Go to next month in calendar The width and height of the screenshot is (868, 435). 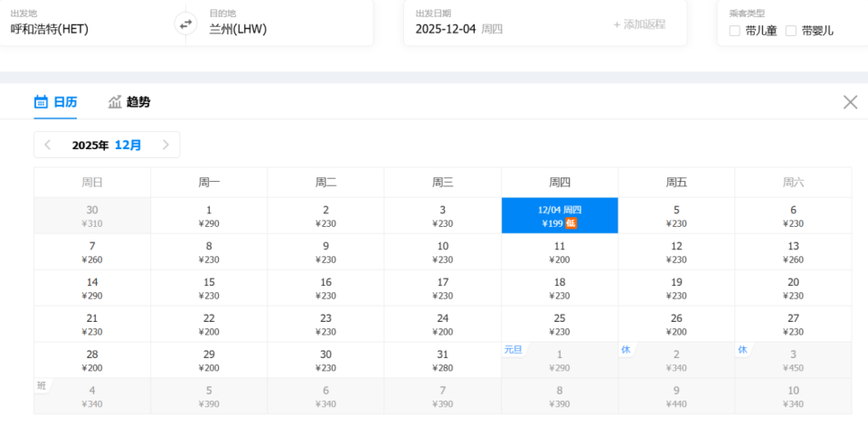click(165, 145)
